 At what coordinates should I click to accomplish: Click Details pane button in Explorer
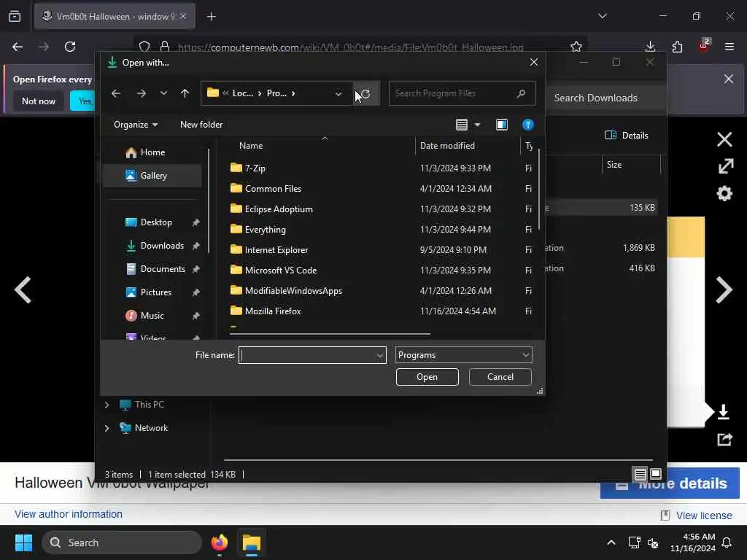(627, 136)
